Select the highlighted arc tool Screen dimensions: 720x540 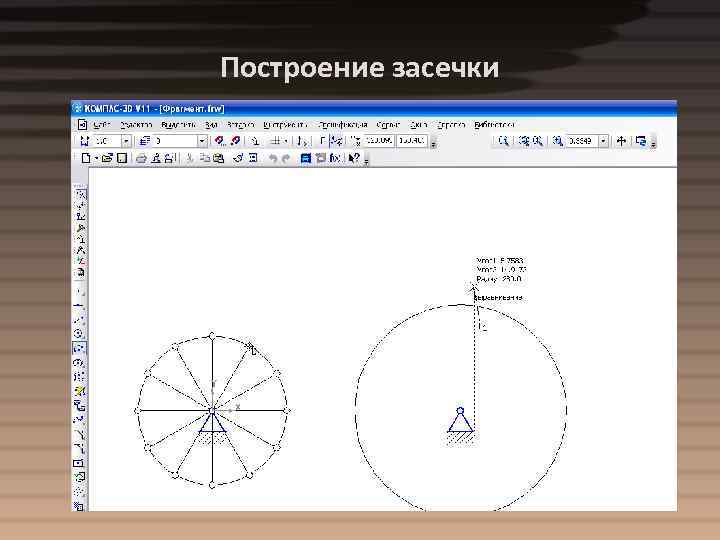coord(79,348)
